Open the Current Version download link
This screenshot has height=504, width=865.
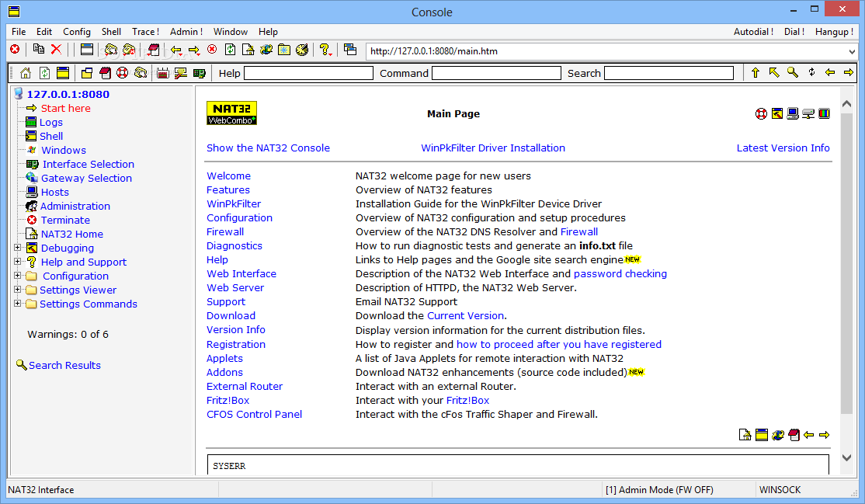pos(466,316)
